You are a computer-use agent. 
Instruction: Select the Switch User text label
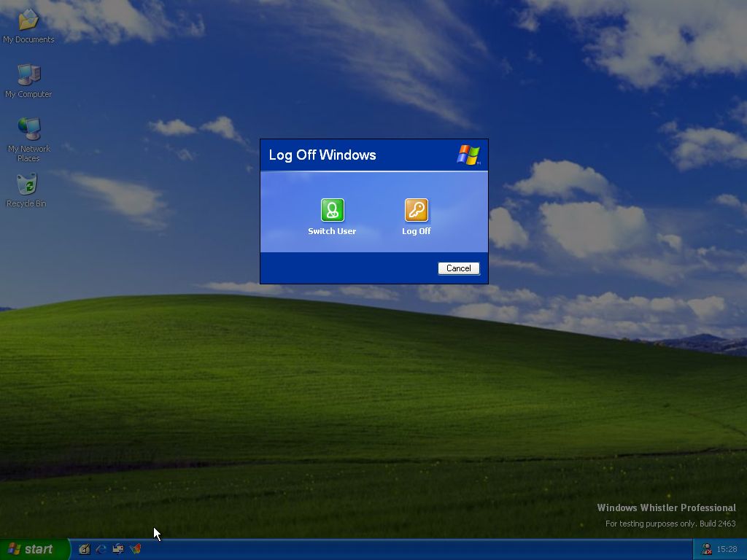[x=332, y=231]
